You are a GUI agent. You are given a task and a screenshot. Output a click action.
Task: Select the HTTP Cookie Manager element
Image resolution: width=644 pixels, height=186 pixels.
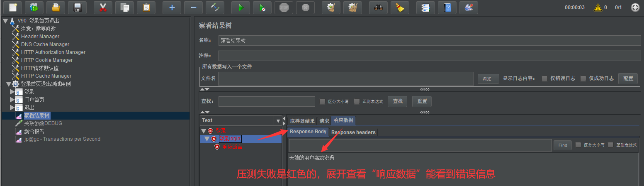click(x=47, y=60)
